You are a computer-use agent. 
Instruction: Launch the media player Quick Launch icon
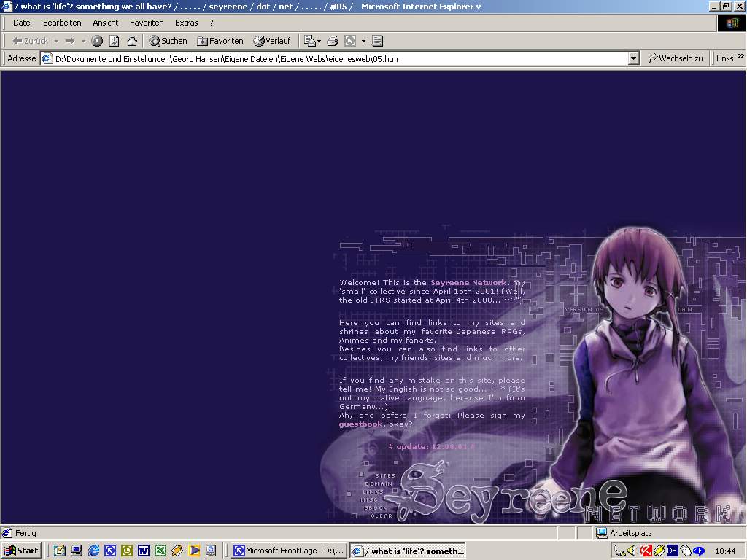tap(194, 551)
